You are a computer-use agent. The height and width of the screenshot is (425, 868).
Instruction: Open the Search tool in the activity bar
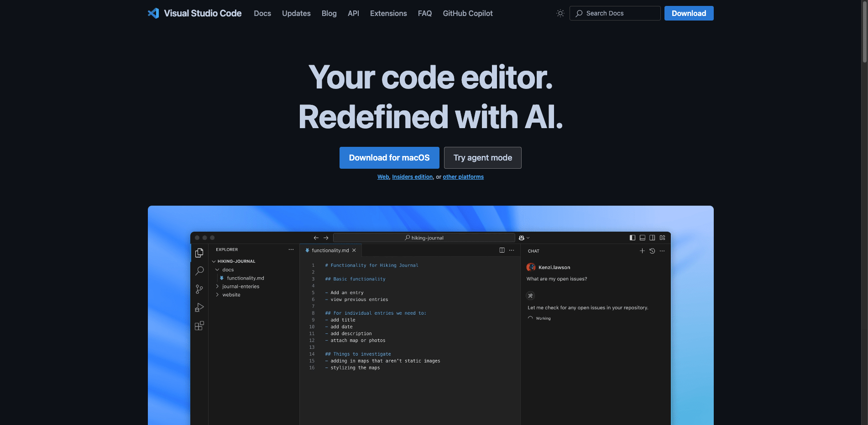tap(199, 271)
